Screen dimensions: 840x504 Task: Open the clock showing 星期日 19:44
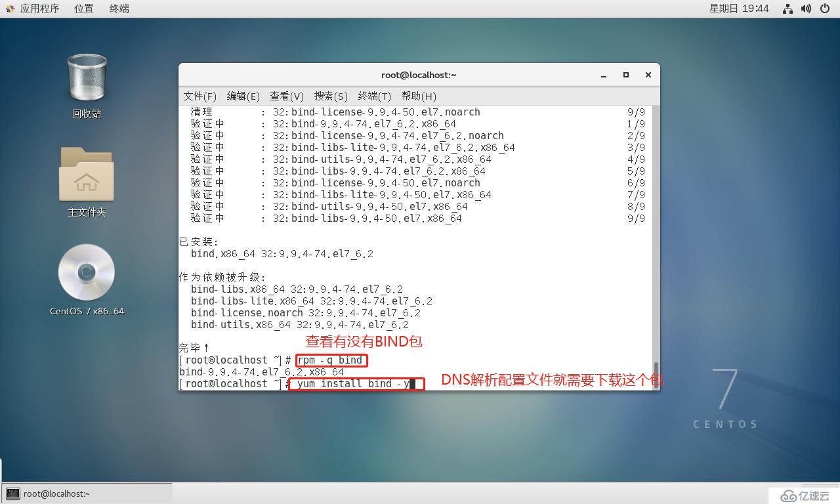739,9
